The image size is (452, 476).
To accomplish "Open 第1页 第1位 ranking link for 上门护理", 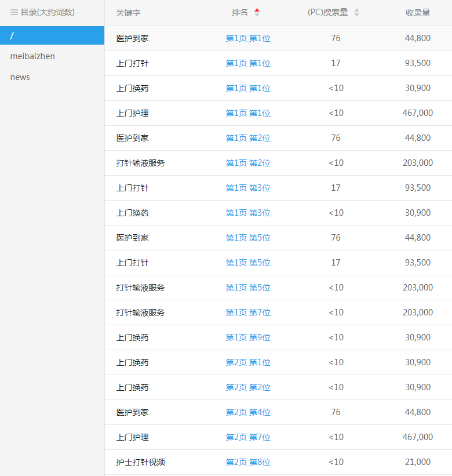I will coord(248,113).
